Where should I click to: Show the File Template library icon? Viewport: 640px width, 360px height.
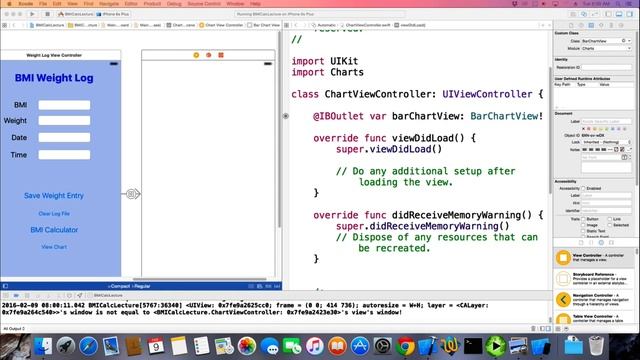(581, 242)
